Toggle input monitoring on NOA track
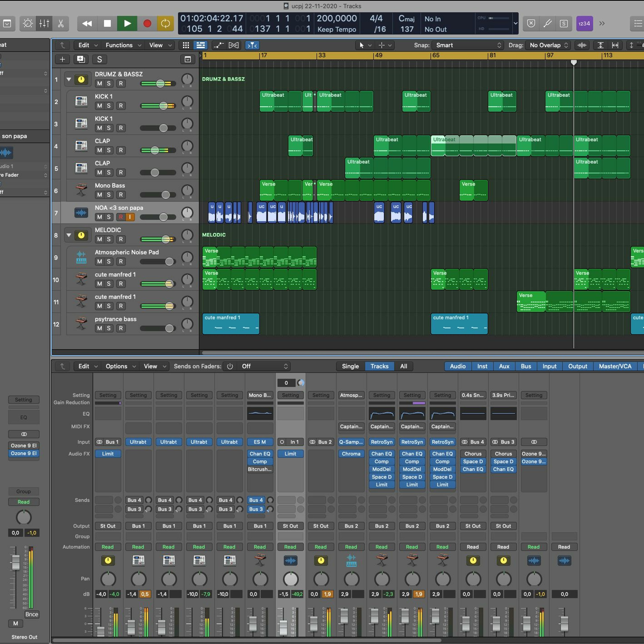This screenshot has height=644, width=644. click(x=130, y=217)
